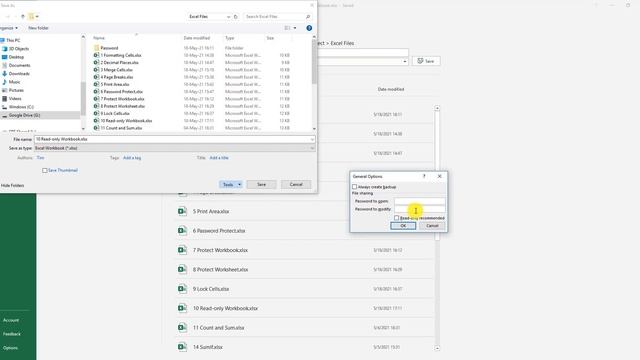The image size is (640, 360).
Task: Open the Tools dropdown in Save As
Action: pyautogui.click(x=231, y=184)
